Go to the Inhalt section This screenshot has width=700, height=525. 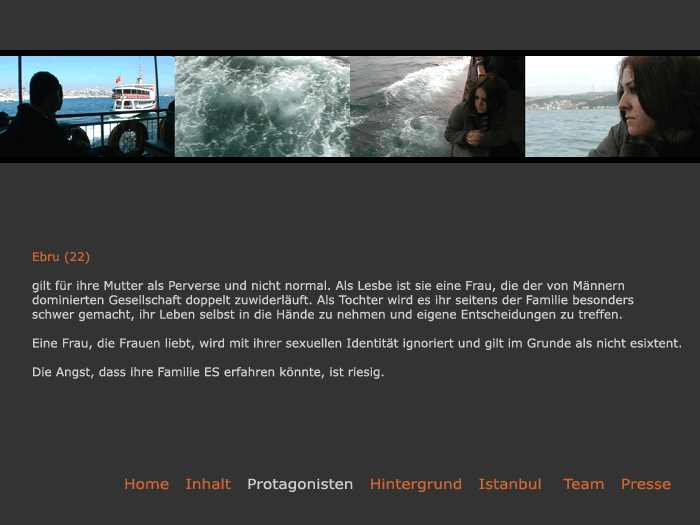[208, 484]
